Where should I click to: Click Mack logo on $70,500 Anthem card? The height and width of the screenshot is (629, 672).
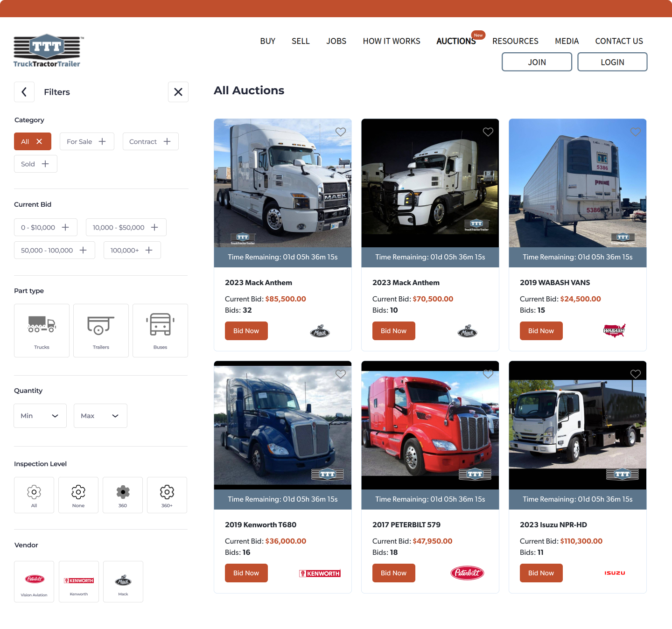click(x=468, y=331)
